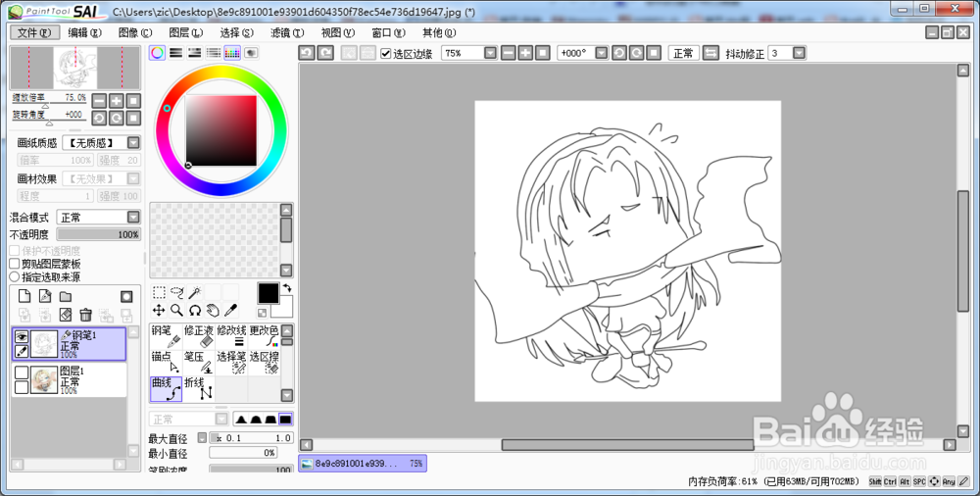Open the 图层(L) menu

point(185,32)
